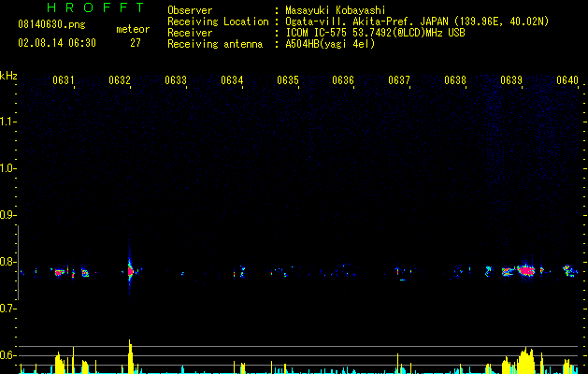Click the 0634 time marker
Screen dimensions: 588x374
click(x=232, y=80)
